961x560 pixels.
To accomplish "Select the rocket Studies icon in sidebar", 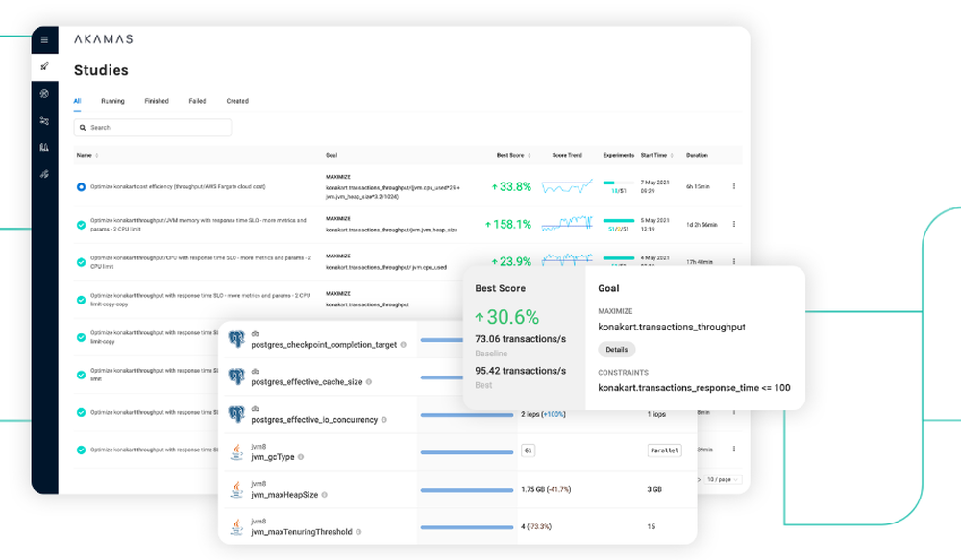I will (x=44, y=67).
